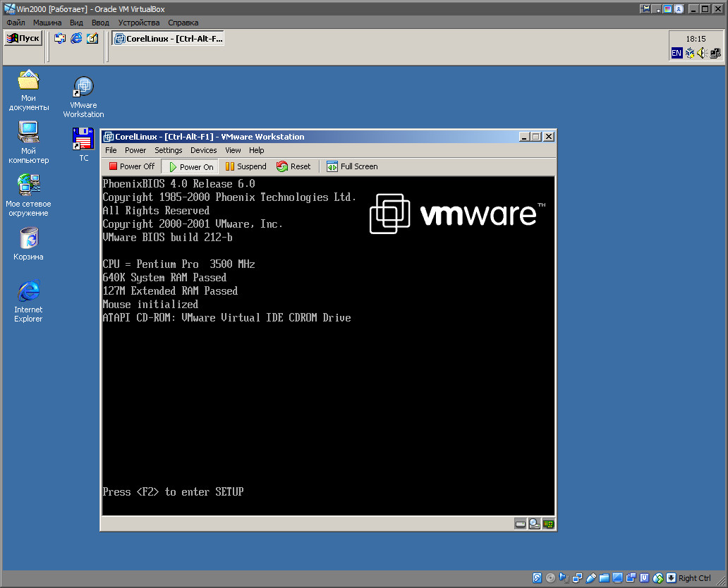Screen dimensions: 728x588
Task: Click the VirtualBox color square title bar icon
Action: click(x=667, y=9)
